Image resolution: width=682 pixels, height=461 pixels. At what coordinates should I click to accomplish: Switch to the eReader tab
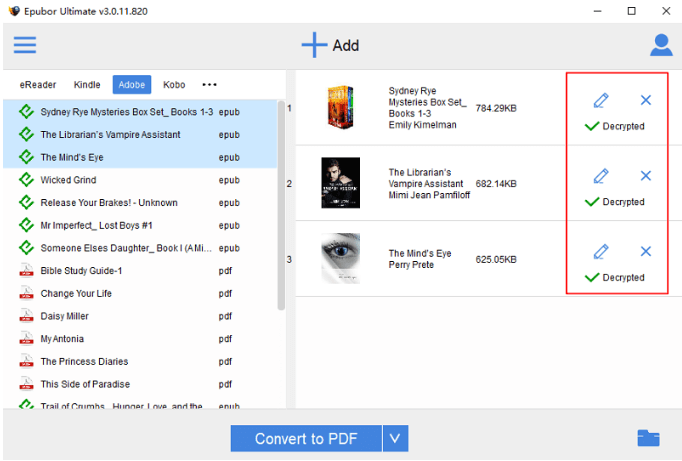pos(38,84)
